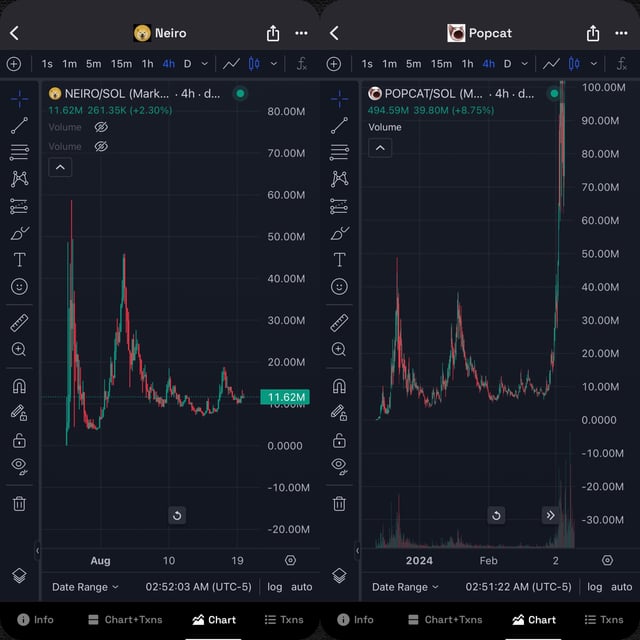Switch to Txns tab in Neiro panel
The width and height of the screenshot is (640, 640).
(x=283, y=620)
